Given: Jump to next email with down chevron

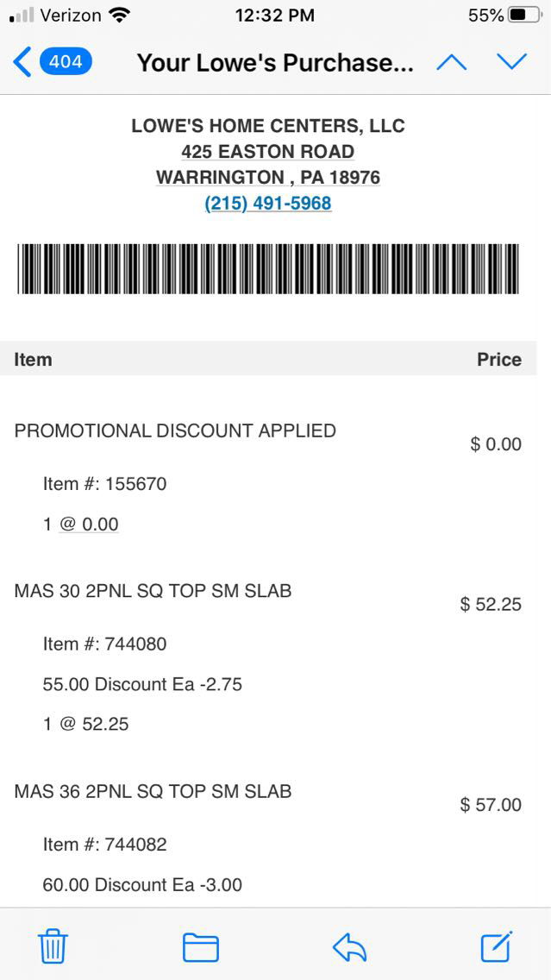Looking at the screenshot, I should tap(511, 62).
